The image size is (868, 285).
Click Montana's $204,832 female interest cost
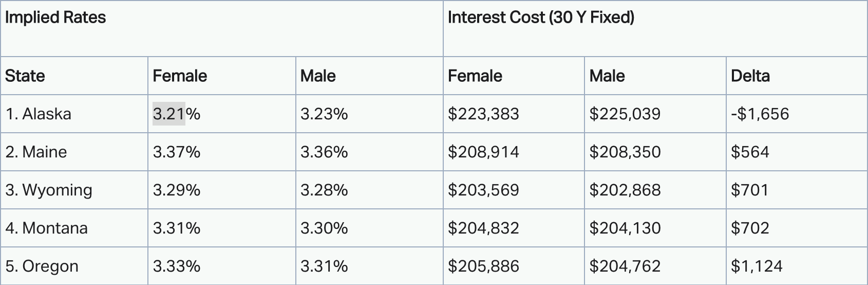[483, 228]
